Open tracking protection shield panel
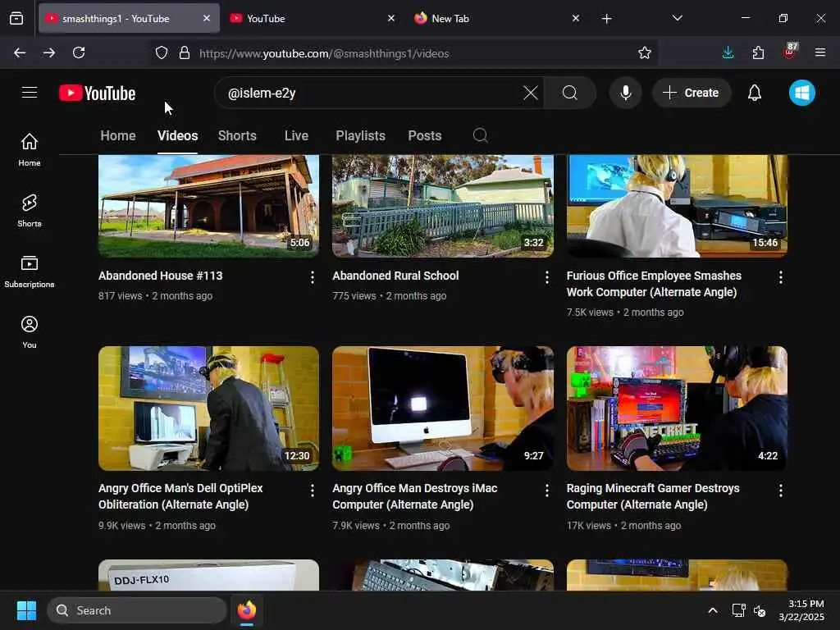This screenshot has height=630, width=840. (162, 52)
